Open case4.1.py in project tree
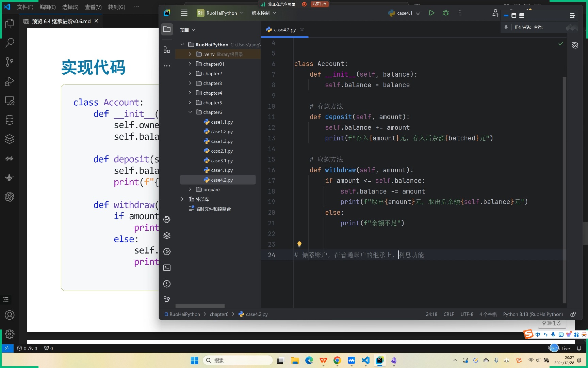The height and width of the screenshot is (368, 588). point(218,170)
